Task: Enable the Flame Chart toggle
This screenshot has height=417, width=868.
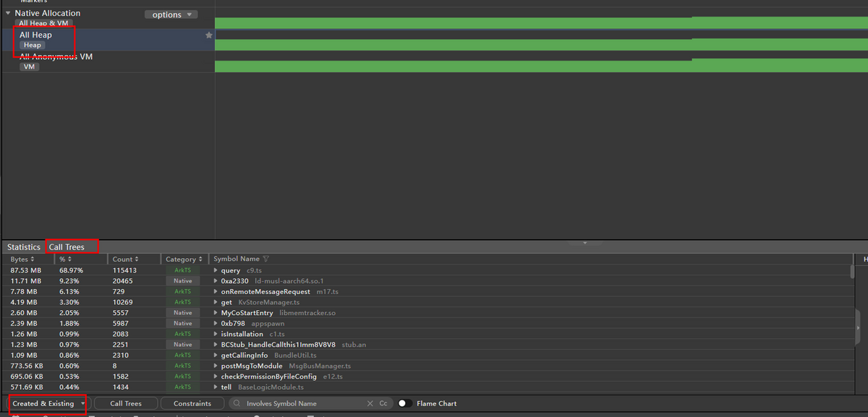Action: coord(405,403)
